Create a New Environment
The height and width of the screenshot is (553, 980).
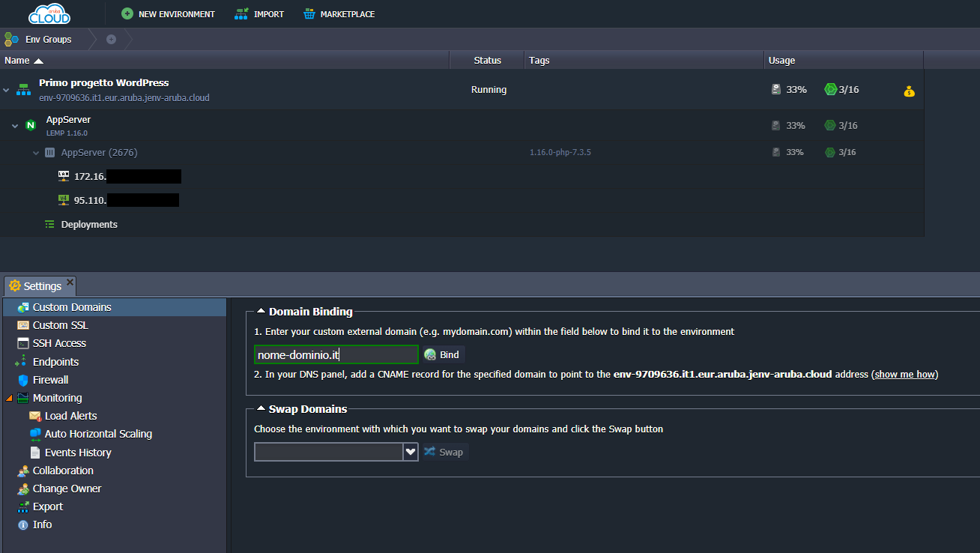tap(168, 14)
